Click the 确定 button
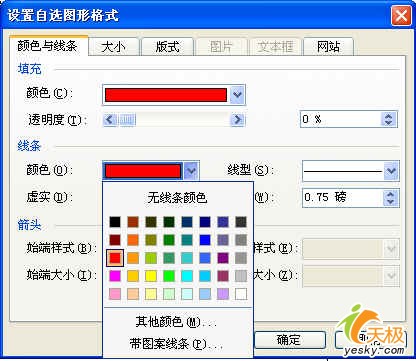 [x=289, y=340]
